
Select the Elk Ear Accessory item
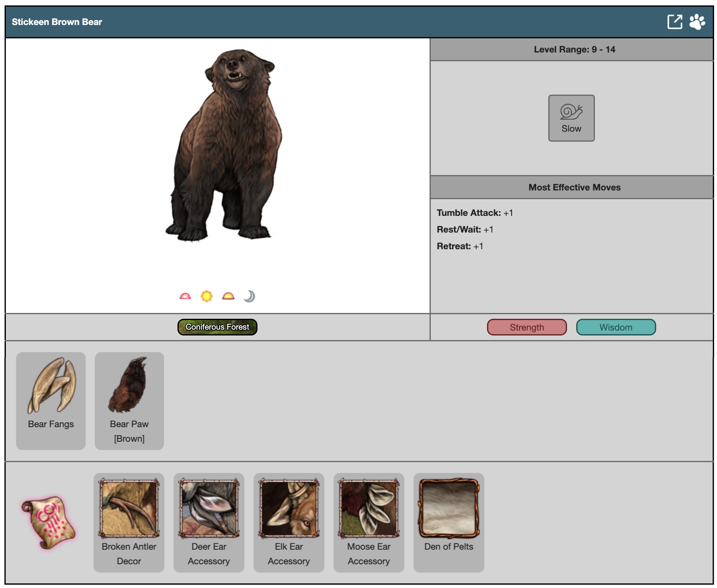pos(289,522)
